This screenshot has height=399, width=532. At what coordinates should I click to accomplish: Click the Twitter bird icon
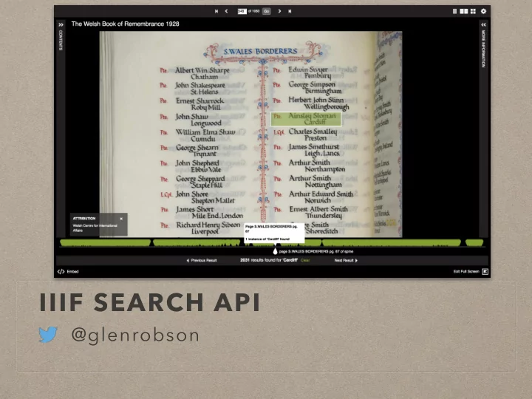(x=48, y=335)
